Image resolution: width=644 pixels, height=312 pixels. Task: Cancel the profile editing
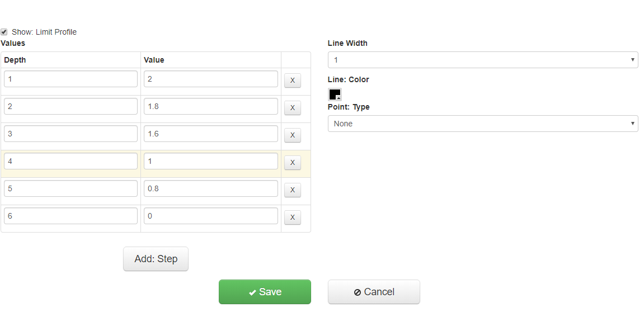point(374,292)
